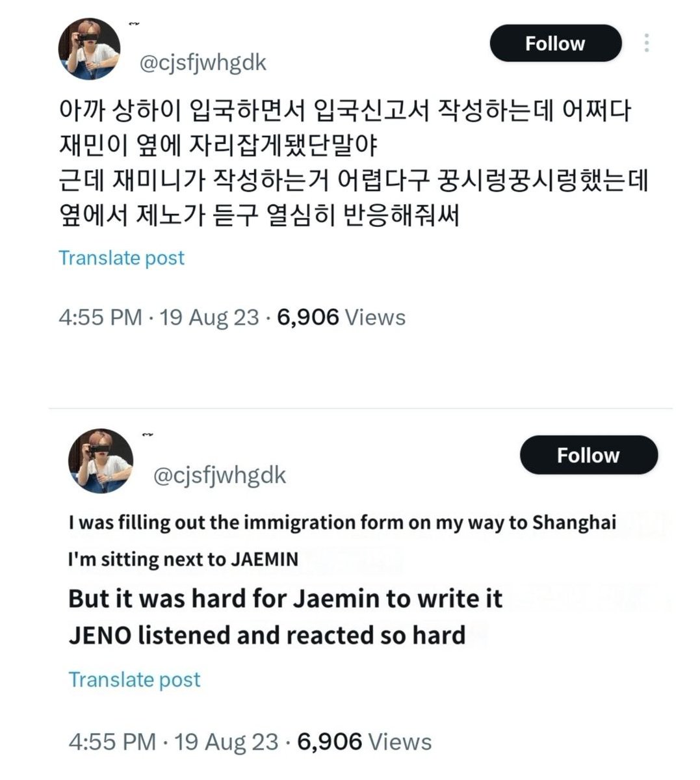700x780 pixels.
Task: Click Translate post under the English text
Action: (135, 679)
